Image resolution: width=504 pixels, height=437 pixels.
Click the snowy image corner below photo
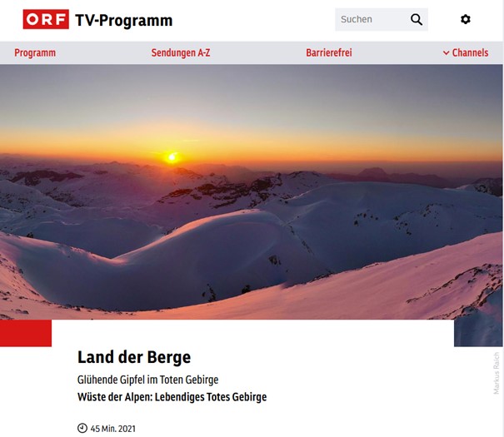tap(478, 333)
